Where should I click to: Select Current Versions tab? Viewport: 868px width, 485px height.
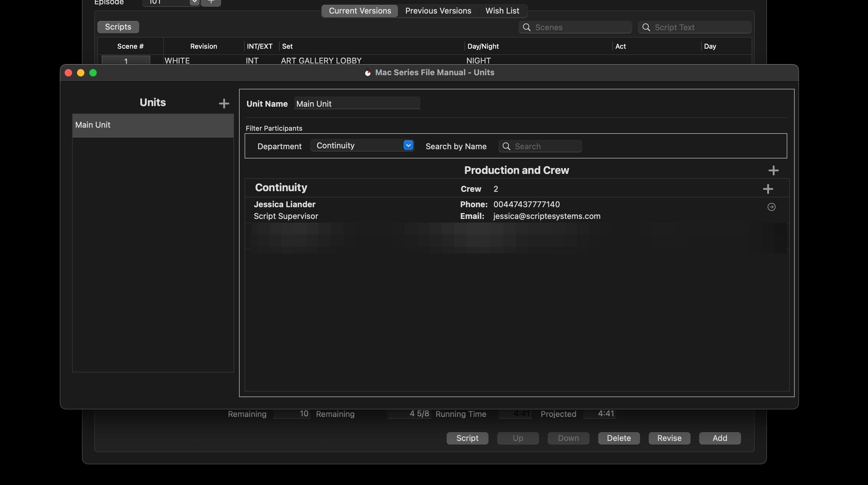coord(359,11)
